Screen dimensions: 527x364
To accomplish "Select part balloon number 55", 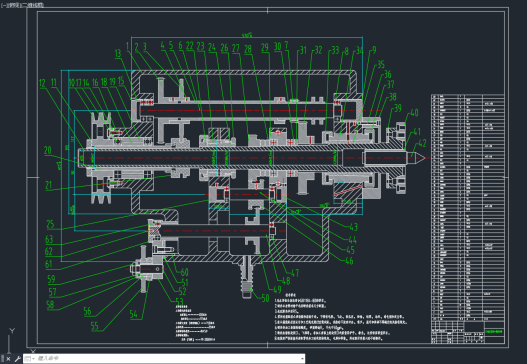I will point(95,326).
